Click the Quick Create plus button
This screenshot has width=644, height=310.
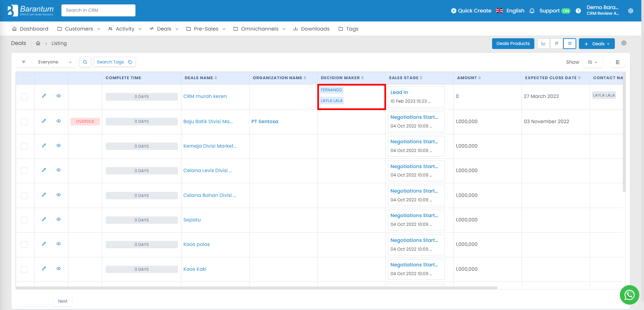471,11
